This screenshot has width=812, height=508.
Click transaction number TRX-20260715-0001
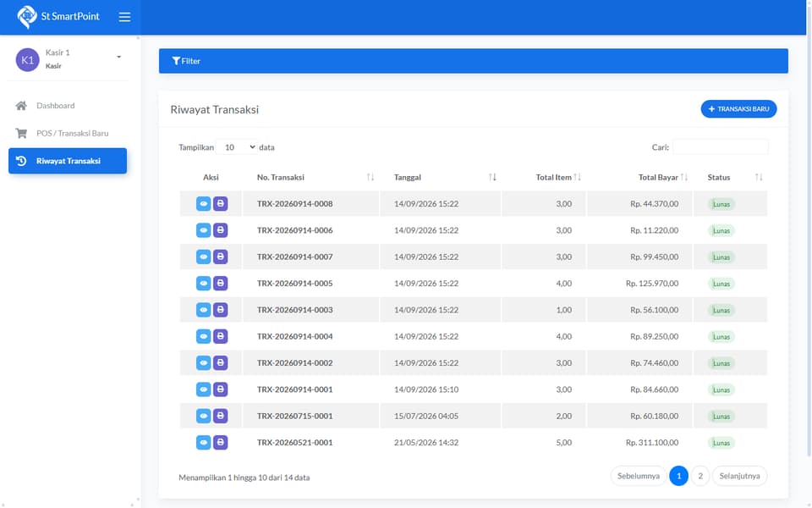(x=294, y=416)
